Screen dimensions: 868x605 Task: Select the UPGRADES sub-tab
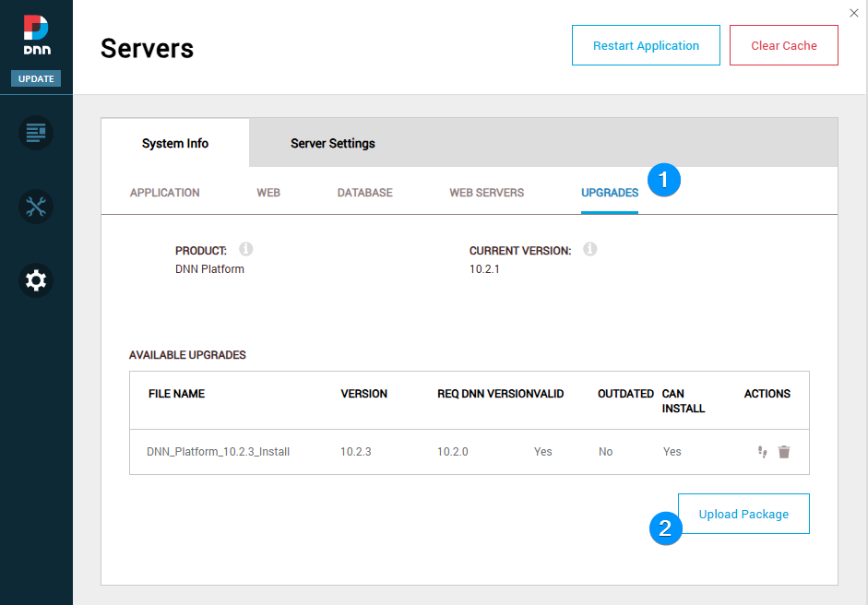(610, 193)
